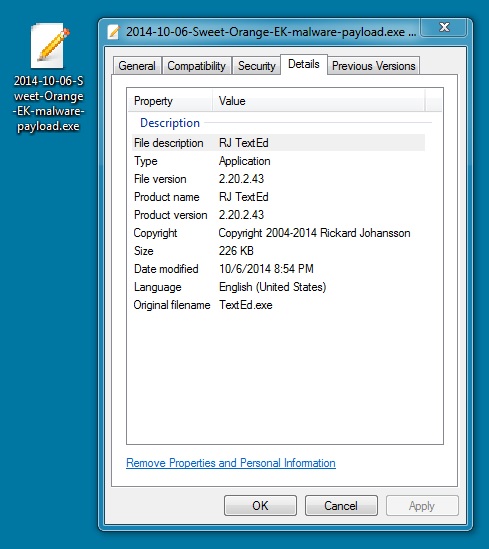
Task: Confirm with the OK button
Action: (x=260, y=506)
